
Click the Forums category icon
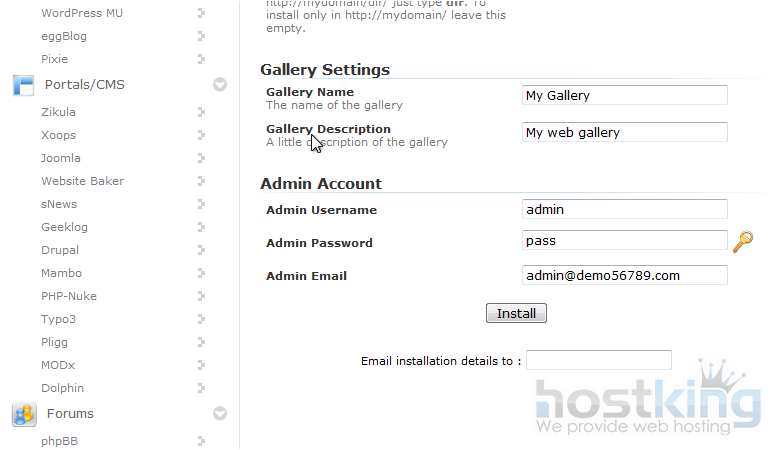24,414
